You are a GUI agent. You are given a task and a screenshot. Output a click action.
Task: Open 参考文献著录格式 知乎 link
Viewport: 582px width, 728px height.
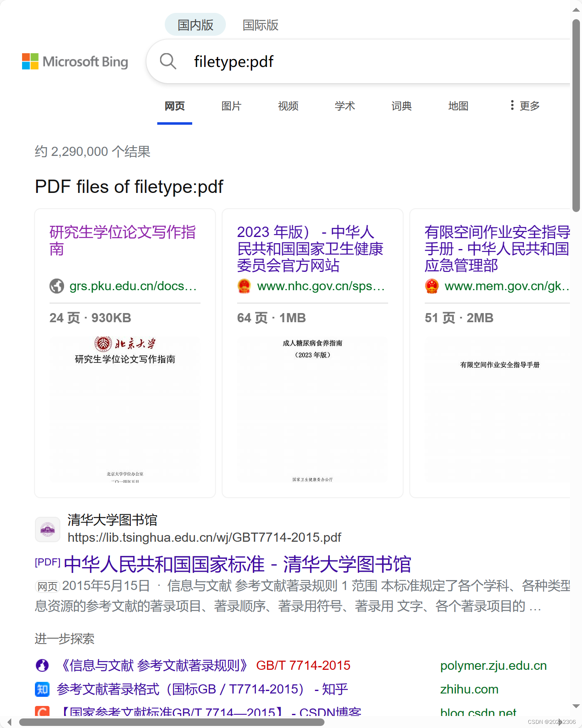202,689
